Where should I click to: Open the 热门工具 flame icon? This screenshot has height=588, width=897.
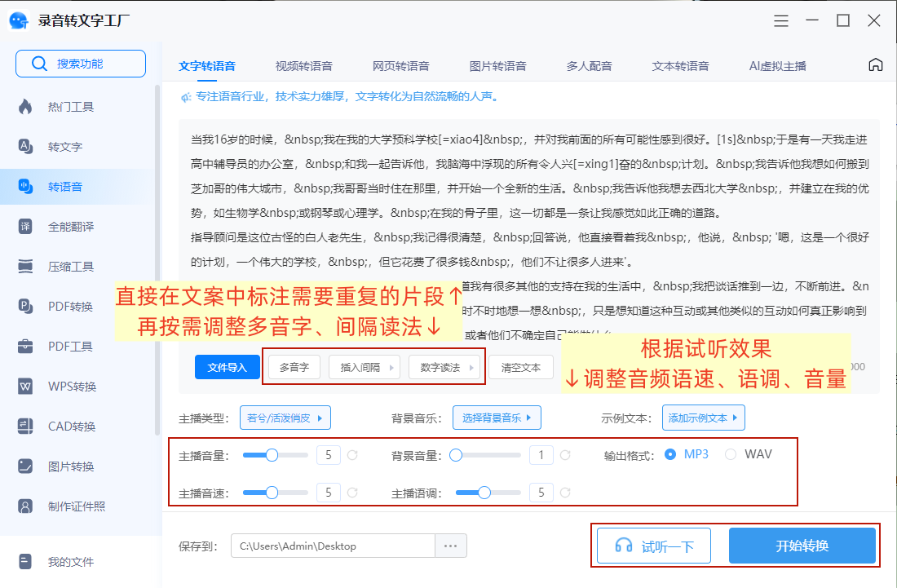(x=25, y=106)
